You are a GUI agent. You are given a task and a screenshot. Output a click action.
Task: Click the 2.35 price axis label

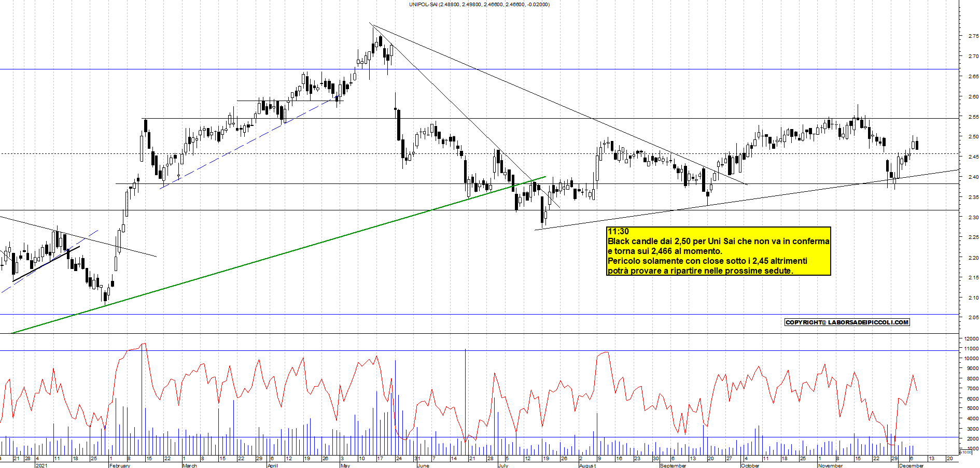(x=973, y=197)
